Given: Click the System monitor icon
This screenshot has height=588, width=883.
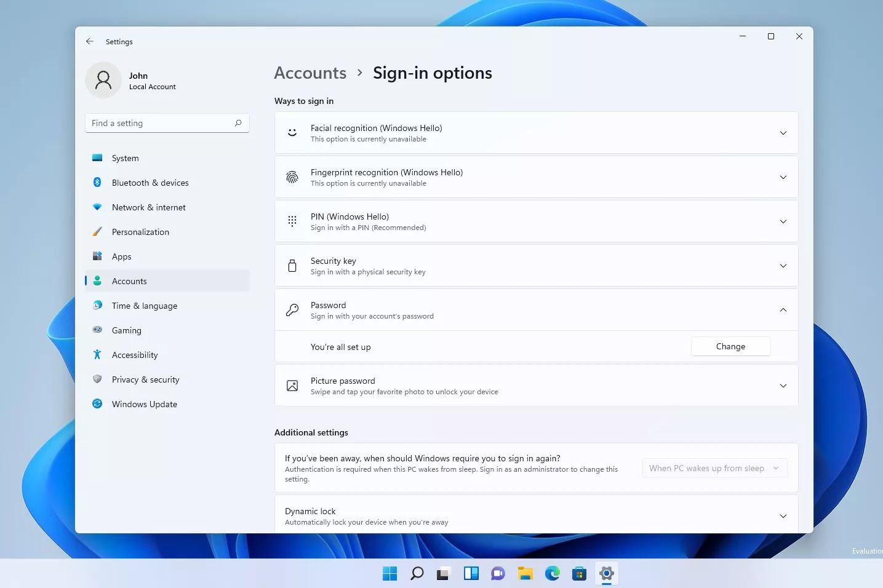Looking at the screenshot, I should click(97, 158).
